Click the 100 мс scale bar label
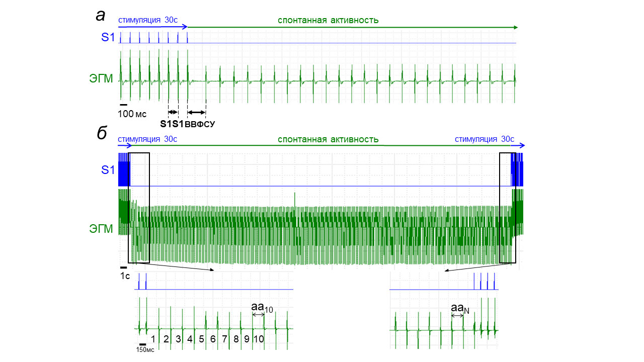The height and width of the screenshot is (362, 644). click(x=132, y=114)
